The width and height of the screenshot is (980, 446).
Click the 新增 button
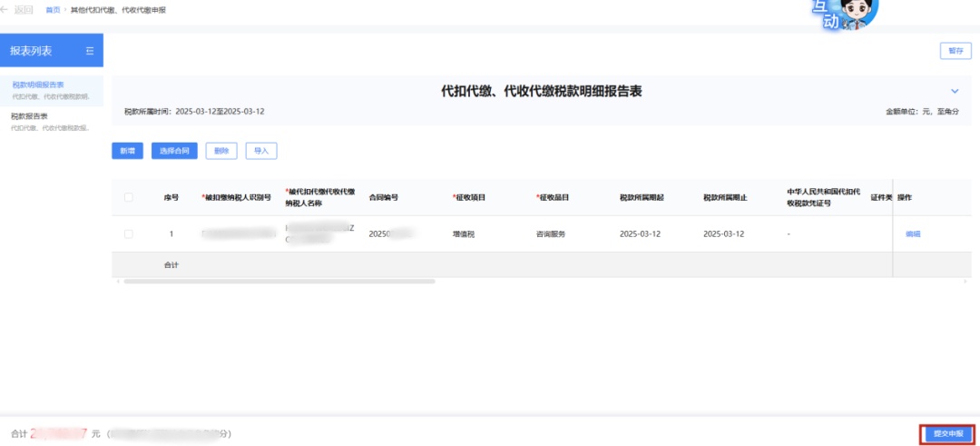click(128, 151)
